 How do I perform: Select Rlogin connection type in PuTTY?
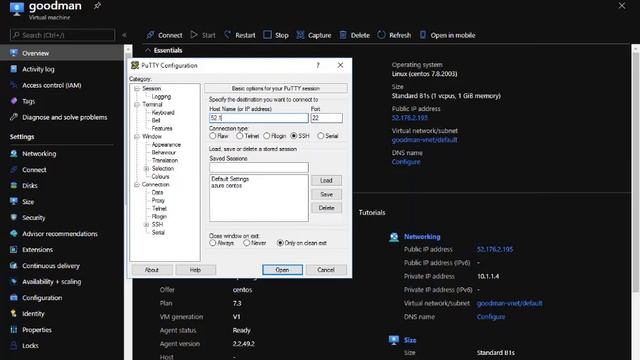pyautogui.click(x=267, y=136)
